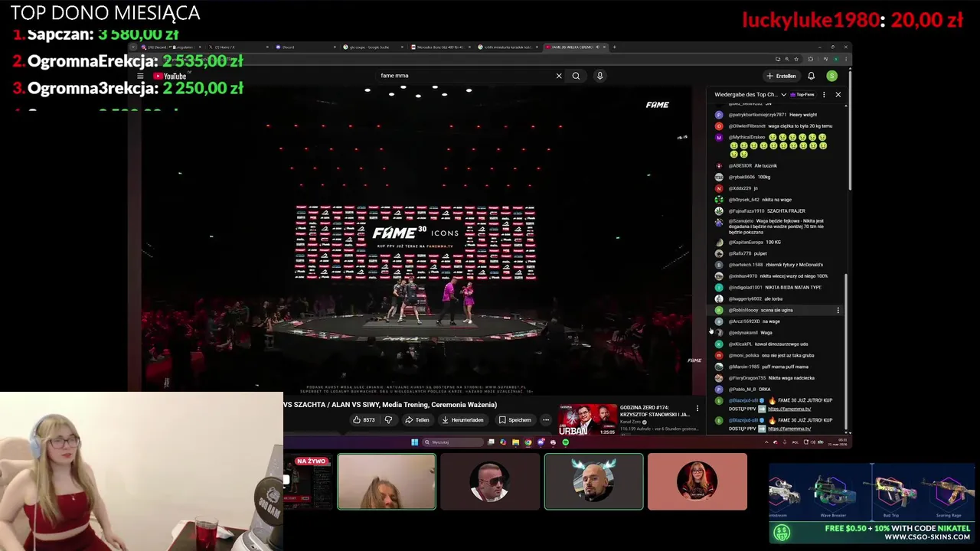The width and height of the screenshot is (980, 551).
Task: Like the video with 8573 likes
Action: [x=364, y=419]
